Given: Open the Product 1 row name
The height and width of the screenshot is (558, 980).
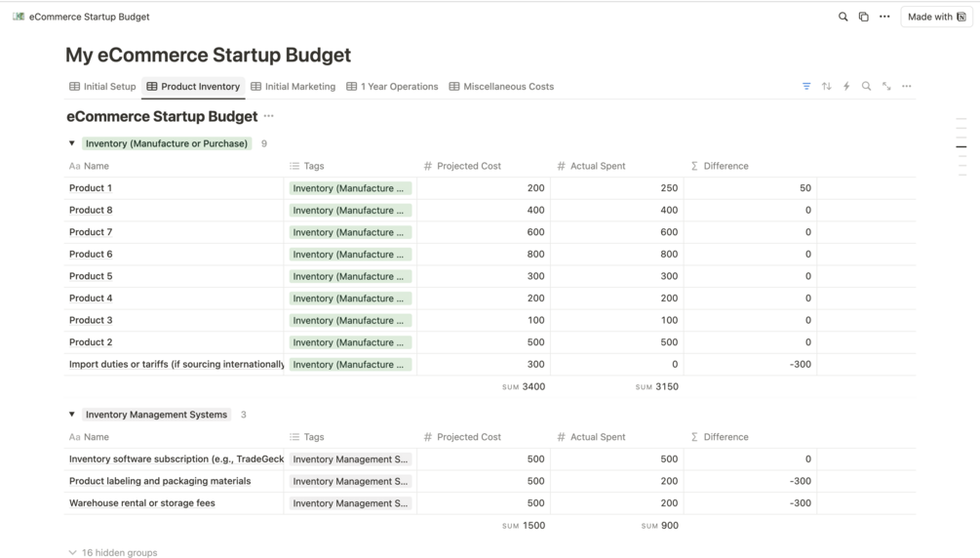Looking at the screenshot, I should [91, 188].
